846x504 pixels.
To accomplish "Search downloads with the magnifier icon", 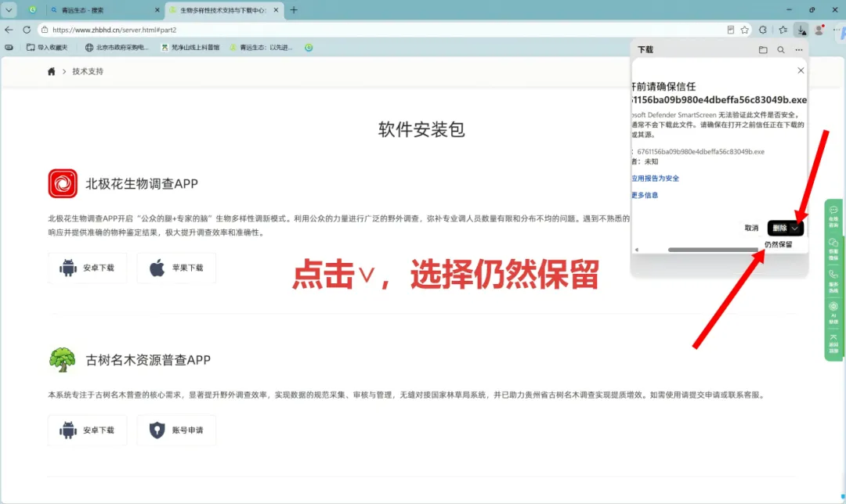I will (x=781, y=49).
